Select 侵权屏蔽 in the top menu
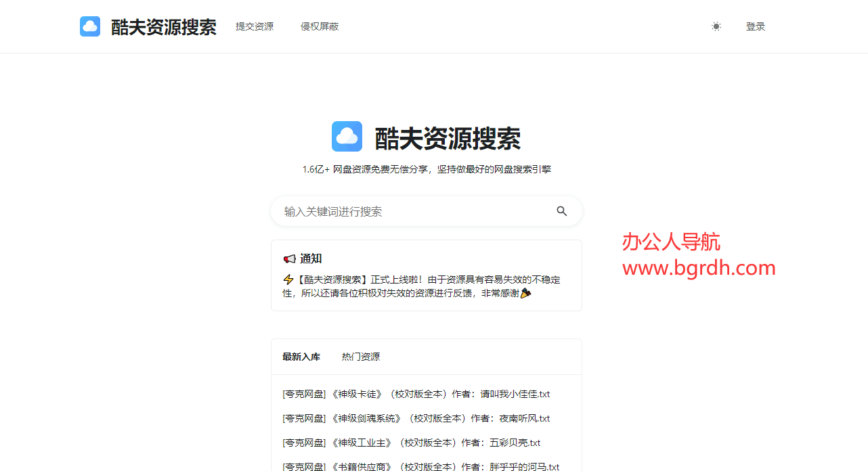This screenshot has height=471, width=868. click(319, 26)
